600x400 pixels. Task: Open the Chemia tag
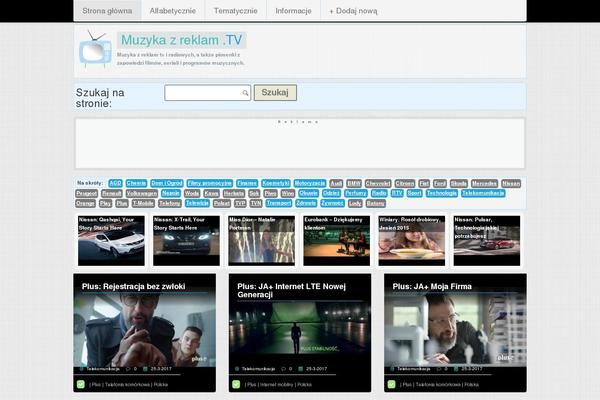pyautogui.click(x=136, y=183)
